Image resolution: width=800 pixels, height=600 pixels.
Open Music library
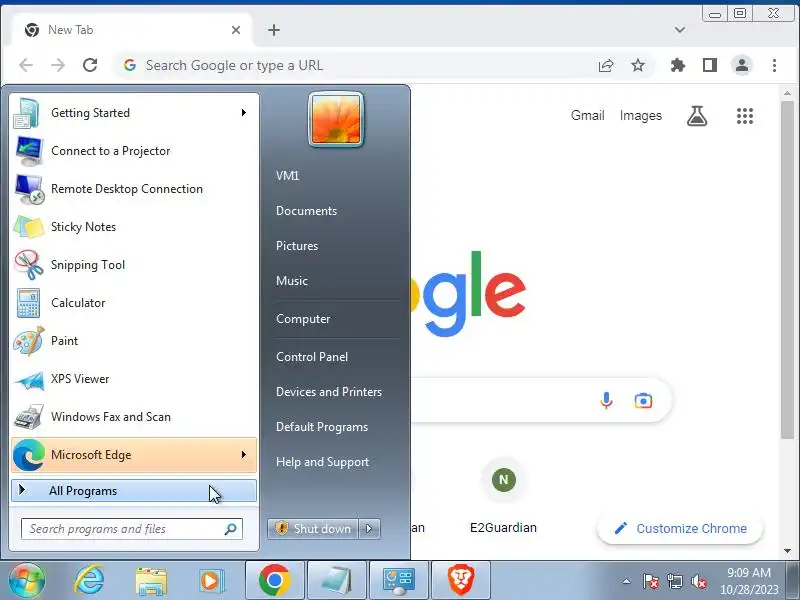coord(292,281)
